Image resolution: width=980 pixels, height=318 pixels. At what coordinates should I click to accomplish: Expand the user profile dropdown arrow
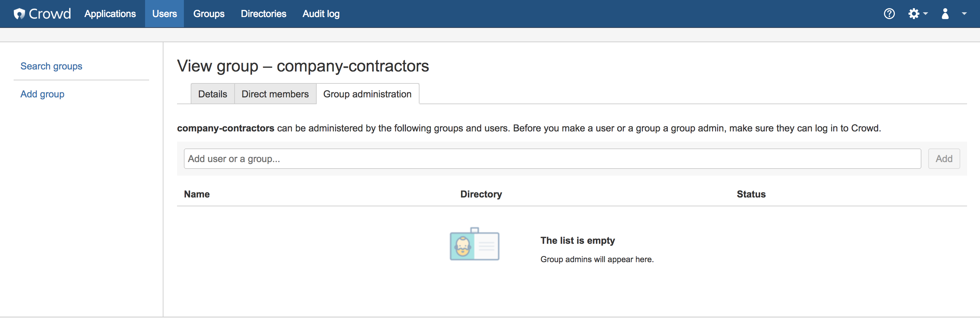(964, 14)
